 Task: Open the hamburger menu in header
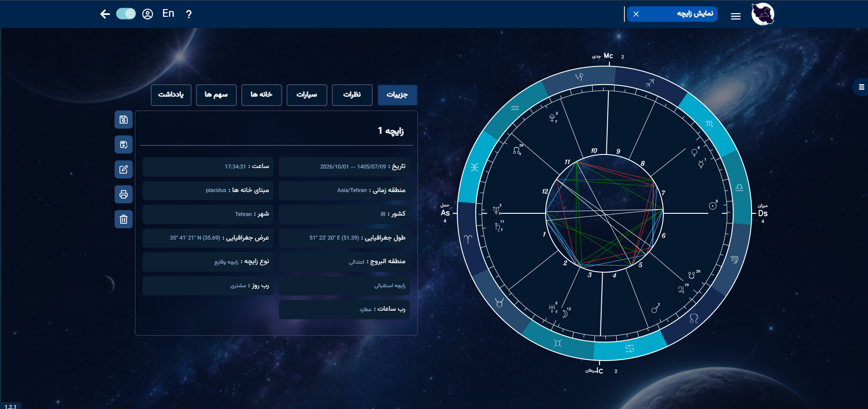pos(736,16)
